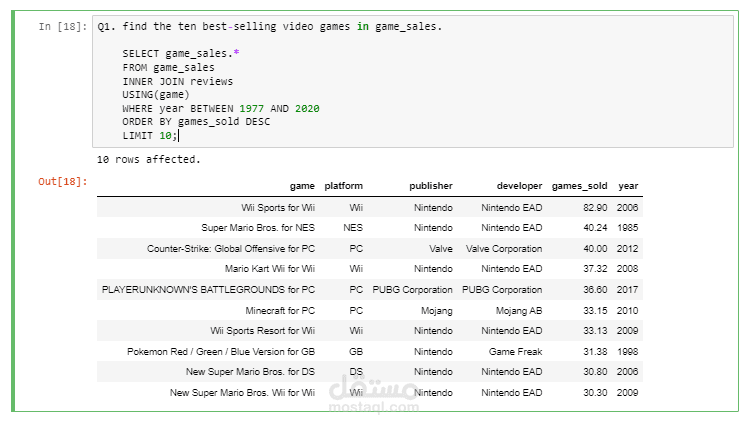Select the 'Wii Sports Resort for Wii' cell
This screenshot has width=749, height=423.
(x=263, y=331)
